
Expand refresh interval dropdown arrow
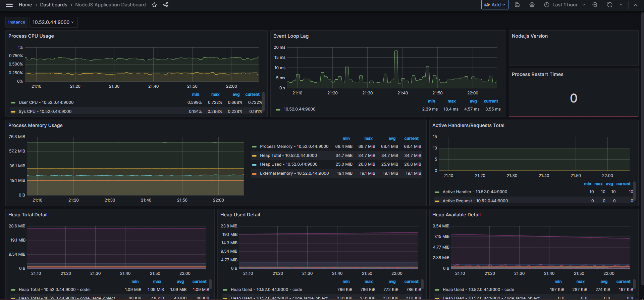point(621,5)
